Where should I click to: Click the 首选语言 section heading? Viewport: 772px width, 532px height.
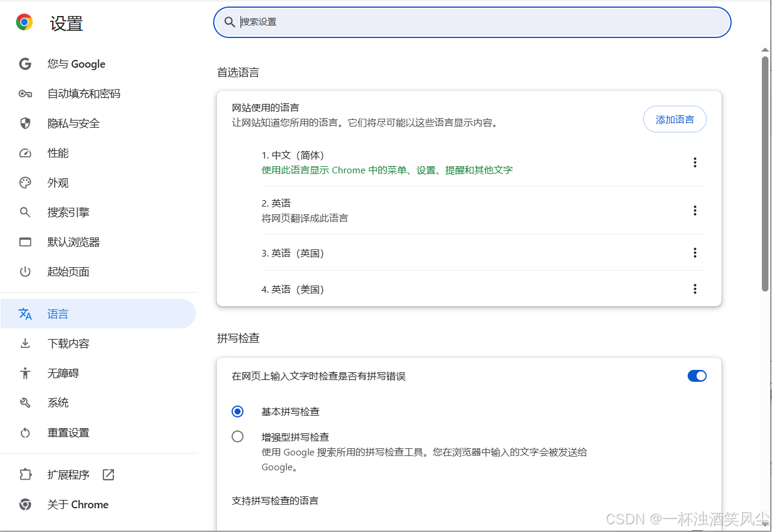click(x=238, y=73)
